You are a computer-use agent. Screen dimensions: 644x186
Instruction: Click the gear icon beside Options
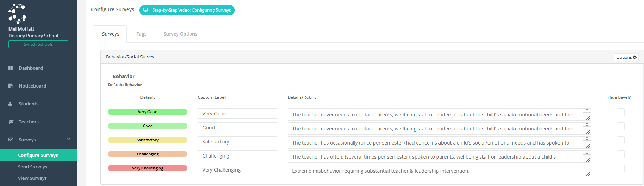coord(635,57)
